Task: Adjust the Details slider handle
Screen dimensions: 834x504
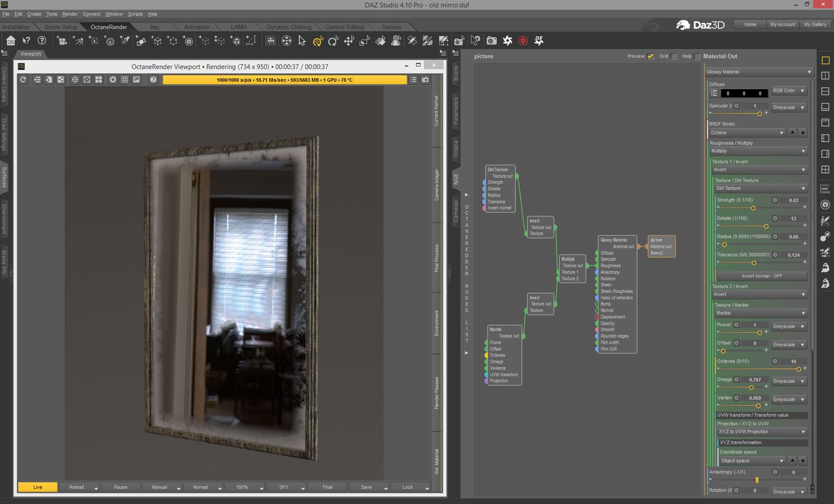Action: (766, 226)
